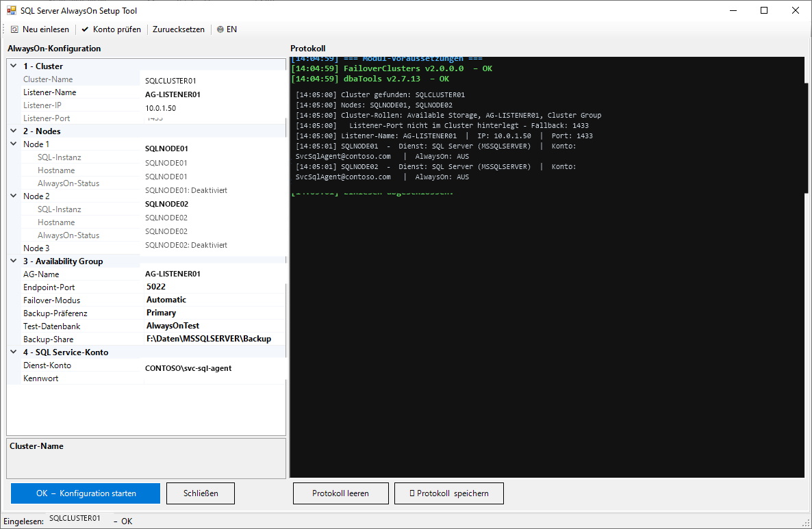Click the empty Kennwort value field
This screenshot has height=529, width=812.
(x=215, y=378)
